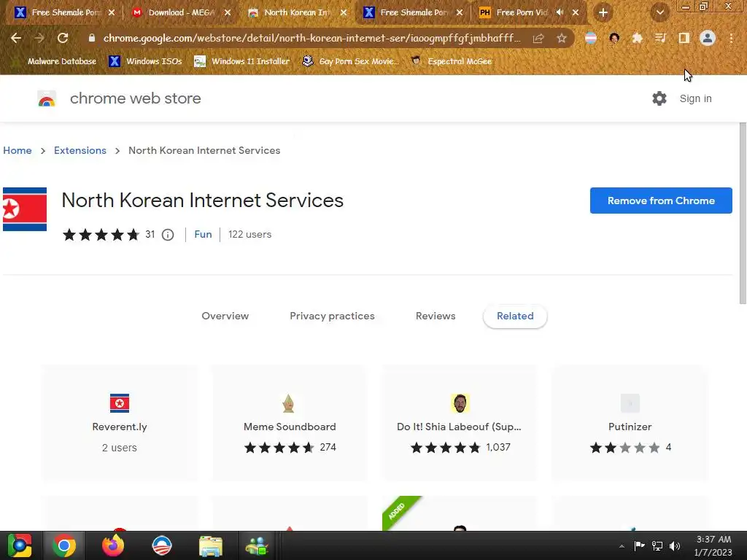Open the two-people taskbar app icon
Image resolution: width=747 pixels, height=560 pixels.
click(x=258, y=545)
